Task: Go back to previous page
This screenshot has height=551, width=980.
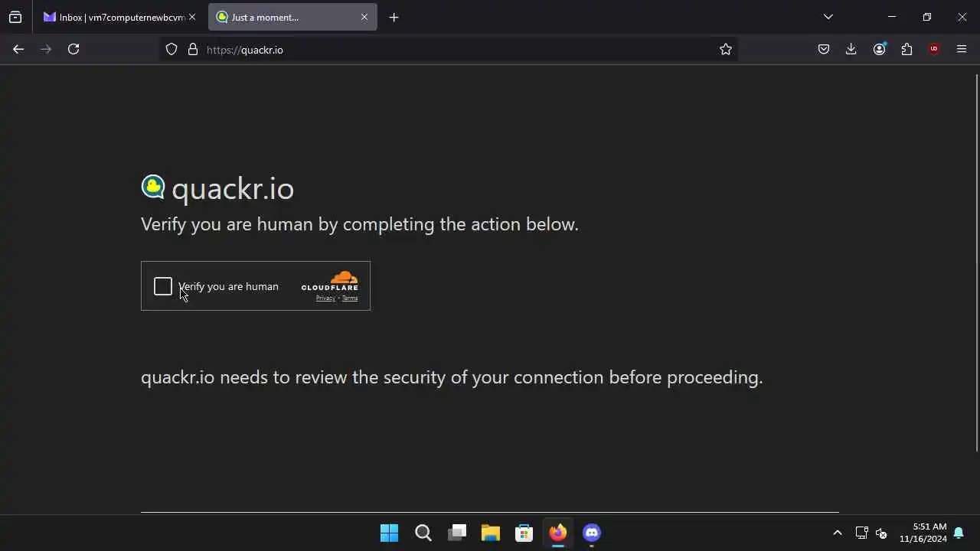Action: 18,49
